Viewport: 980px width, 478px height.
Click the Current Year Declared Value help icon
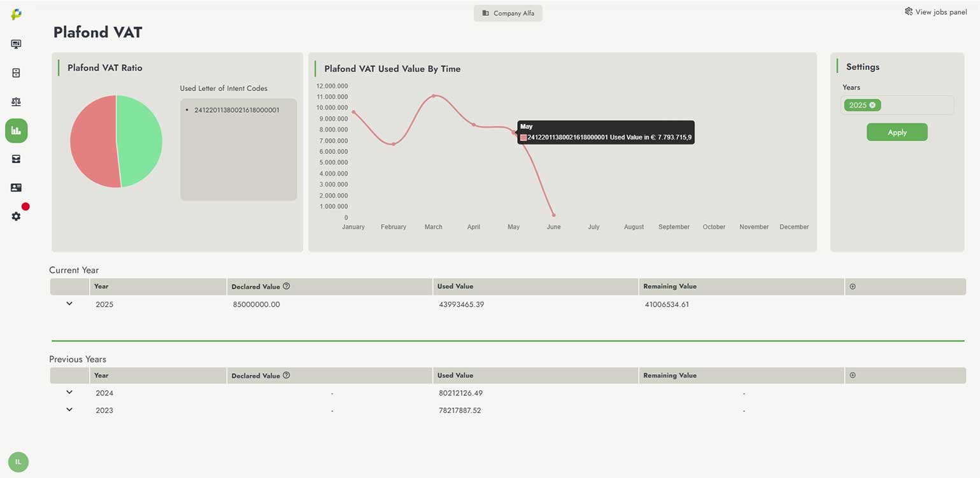[287, 286]
